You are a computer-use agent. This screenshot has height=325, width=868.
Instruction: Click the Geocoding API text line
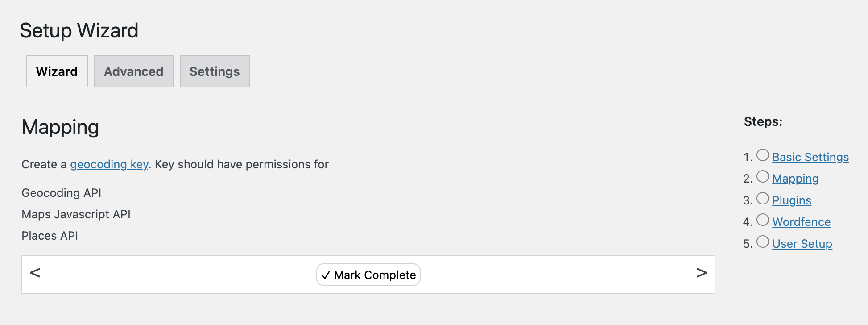pos(62,193)
